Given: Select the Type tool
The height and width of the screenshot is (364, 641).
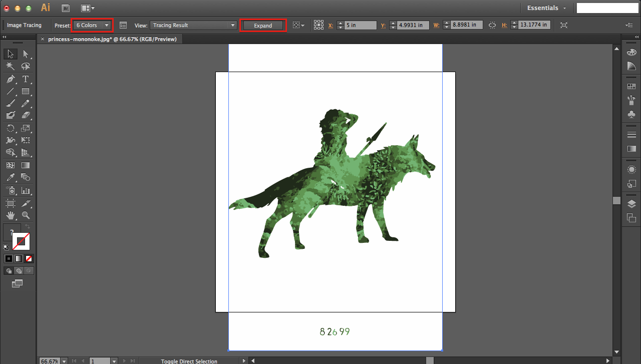Looking at the screenshot, I should 26,79.
